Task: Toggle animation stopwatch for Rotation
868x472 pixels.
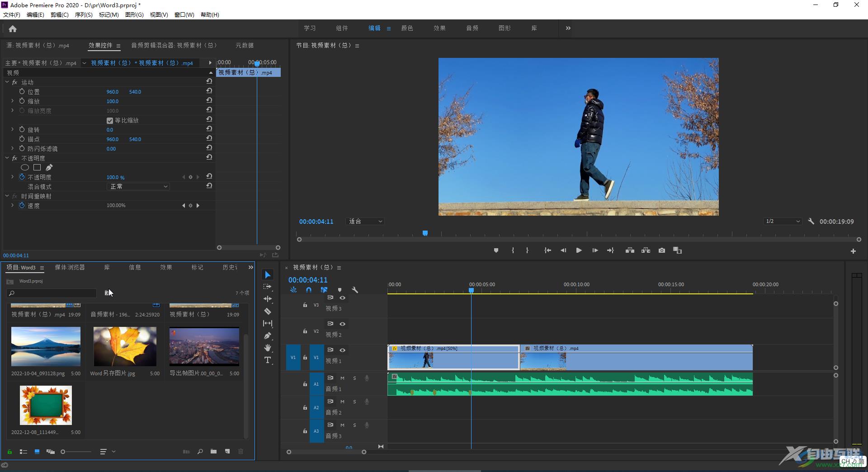Action: tap(22, 129)
